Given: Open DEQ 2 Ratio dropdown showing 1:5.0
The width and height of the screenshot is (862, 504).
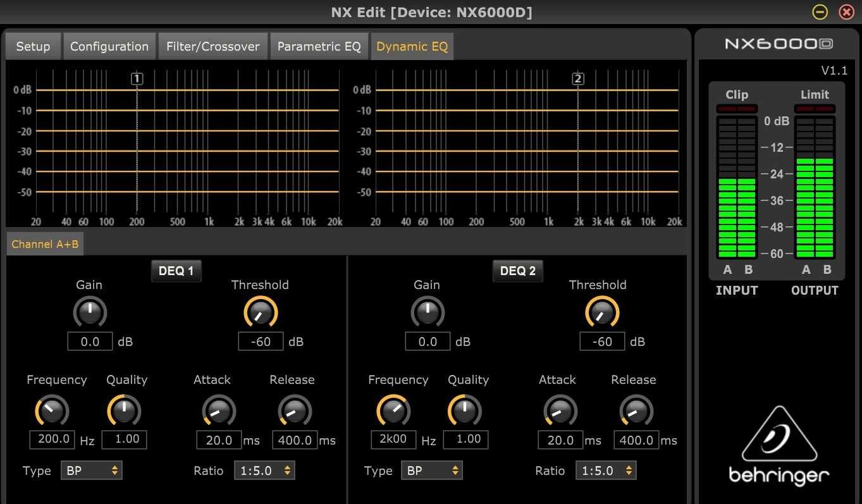Looking at the screenshot, I should 606,470.
